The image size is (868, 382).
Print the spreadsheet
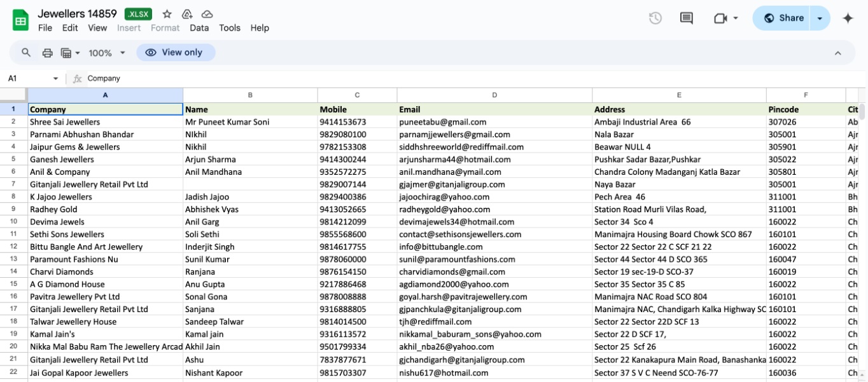click(47, 53)
